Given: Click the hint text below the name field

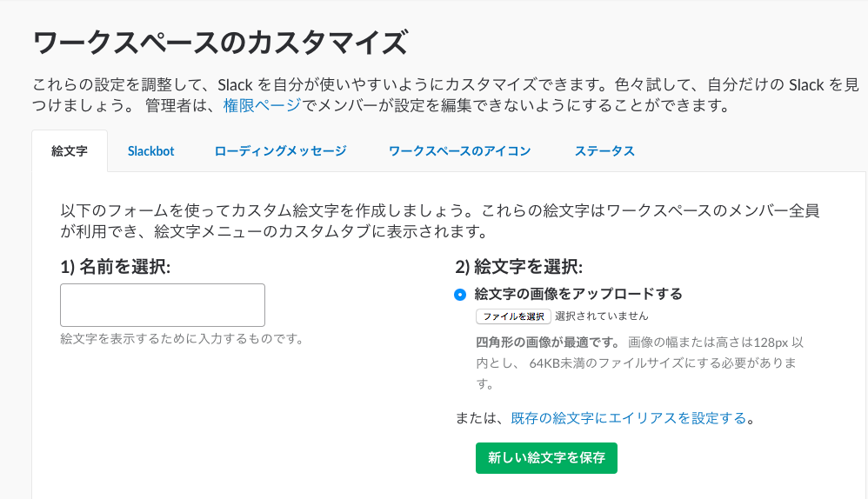Looking at the screenshot, I should [x=182, y=338].
